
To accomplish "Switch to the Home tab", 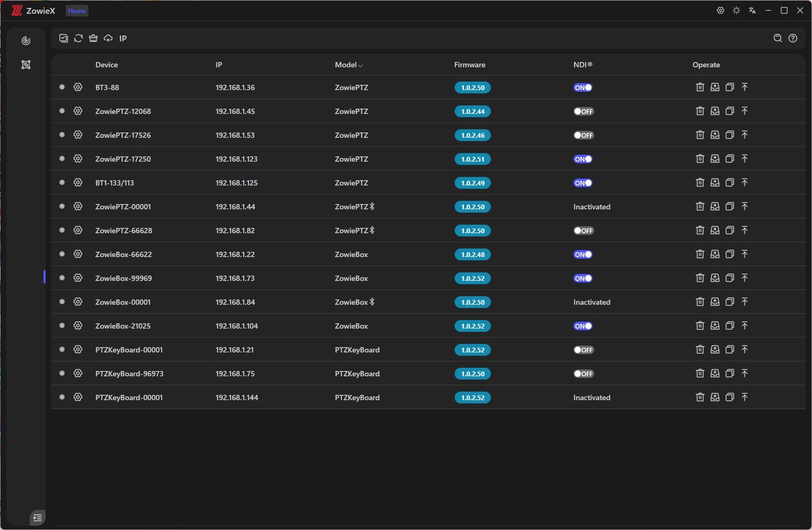I will [x=77, y=11].
